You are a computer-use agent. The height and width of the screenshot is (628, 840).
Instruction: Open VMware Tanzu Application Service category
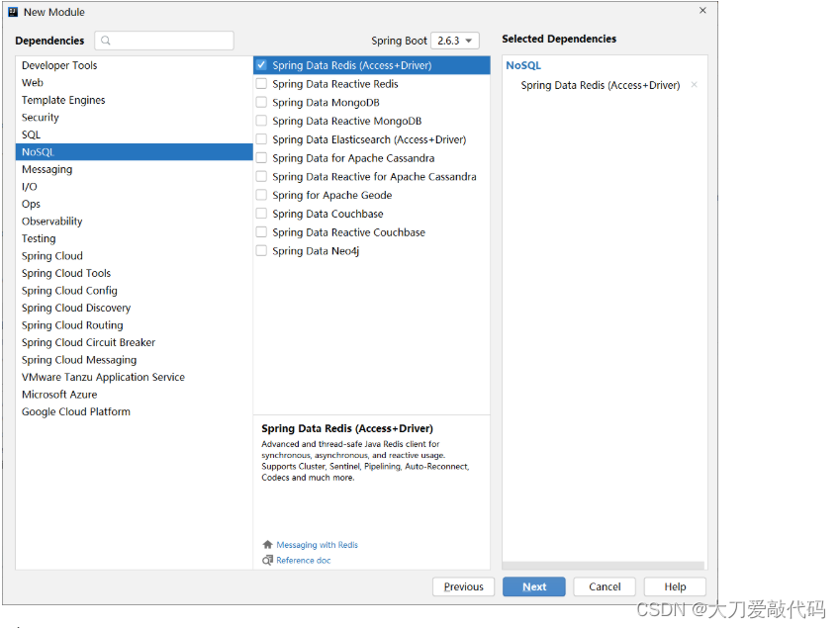pyautogui.click(x=134, y=377)
